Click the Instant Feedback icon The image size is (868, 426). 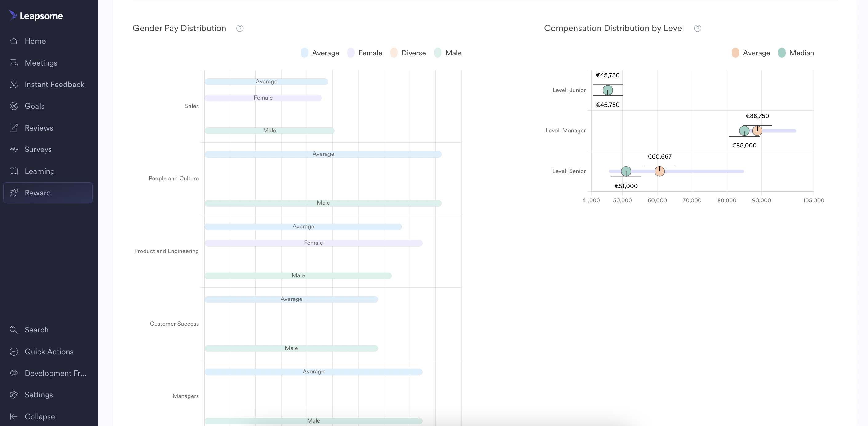[x=14, y=84]
